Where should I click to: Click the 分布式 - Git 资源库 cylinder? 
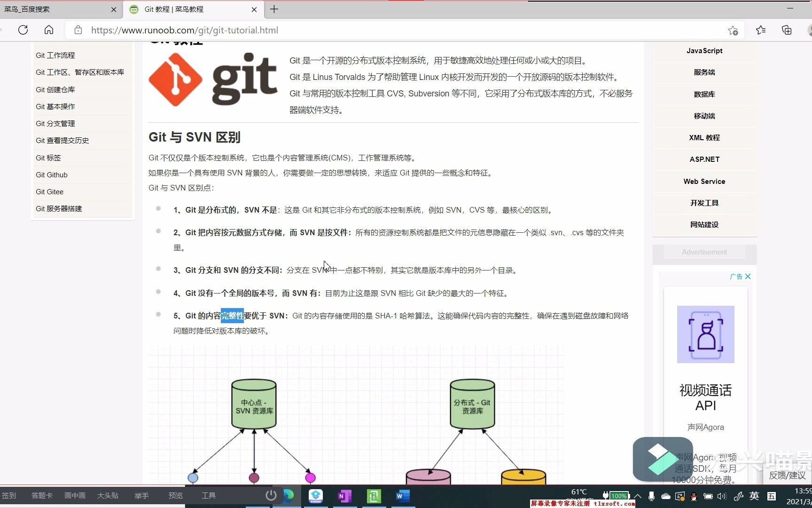(x=472, y=405)
